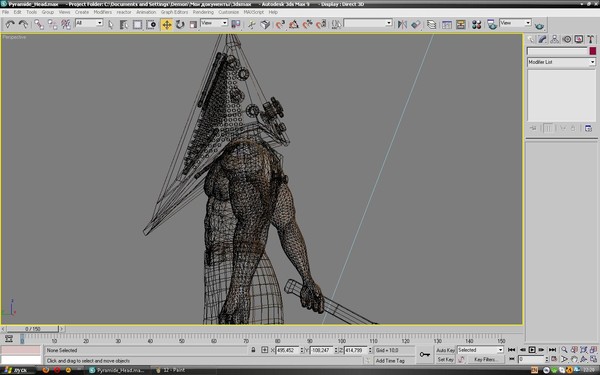Expand the Modifier List dropdown
Viewport: 600px width, 375px height.
coord(561,62)
